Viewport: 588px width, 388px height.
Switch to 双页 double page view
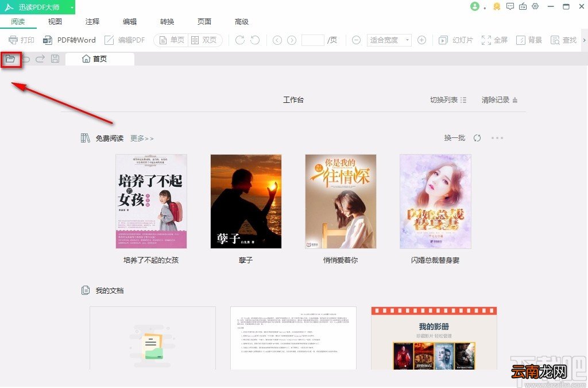coord(204,40)
